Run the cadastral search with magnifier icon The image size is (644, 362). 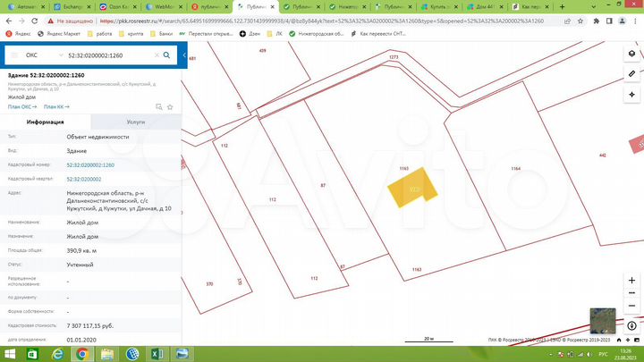pyautogui.click(x=166, y=55)
